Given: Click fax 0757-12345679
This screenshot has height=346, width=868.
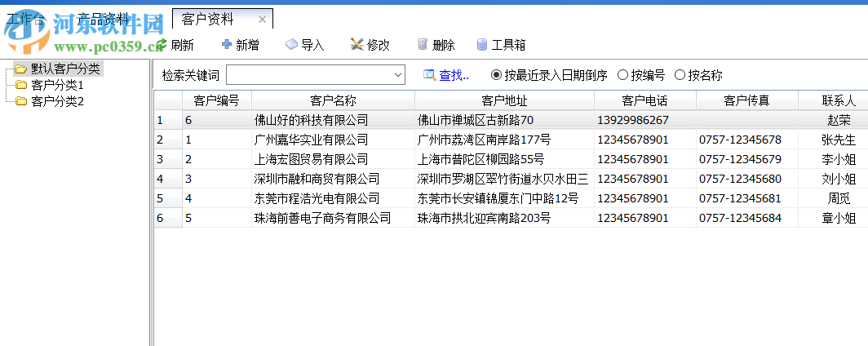Looking at the screenshot, I should click(x=740, y=159).
